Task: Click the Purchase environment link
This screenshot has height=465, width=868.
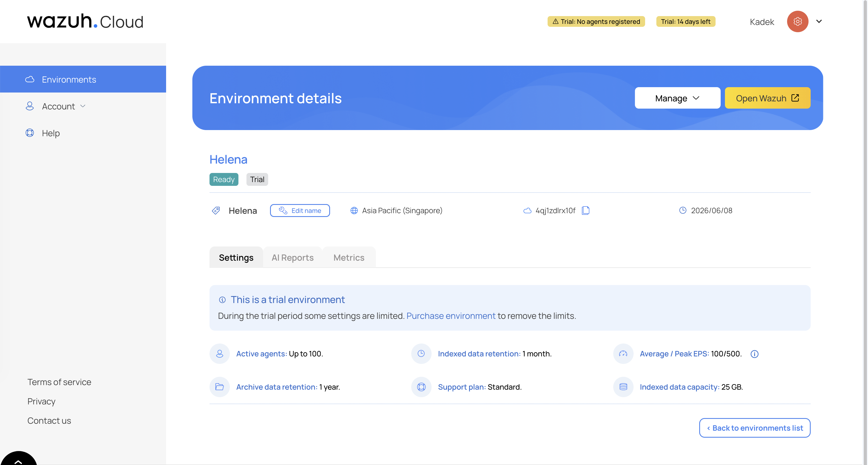Action: point(451,316)
